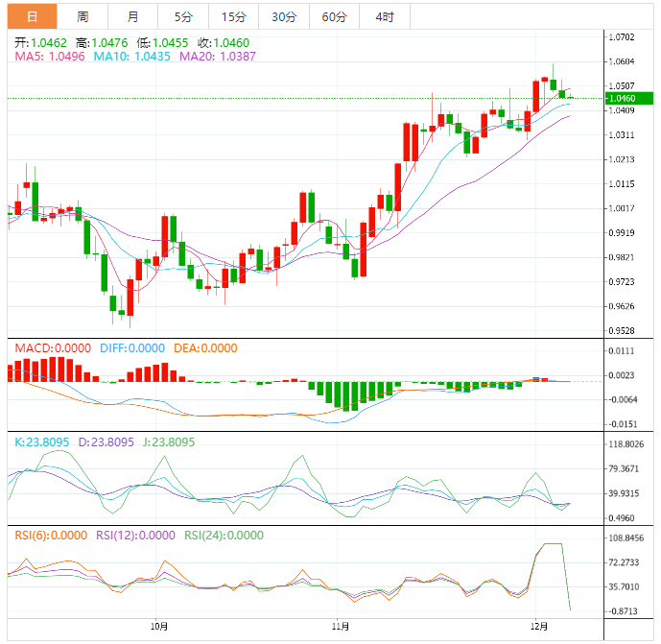661x644 pixels.
Task: Select the 周 weekly timeframe tab
Action: pos(83,17)
